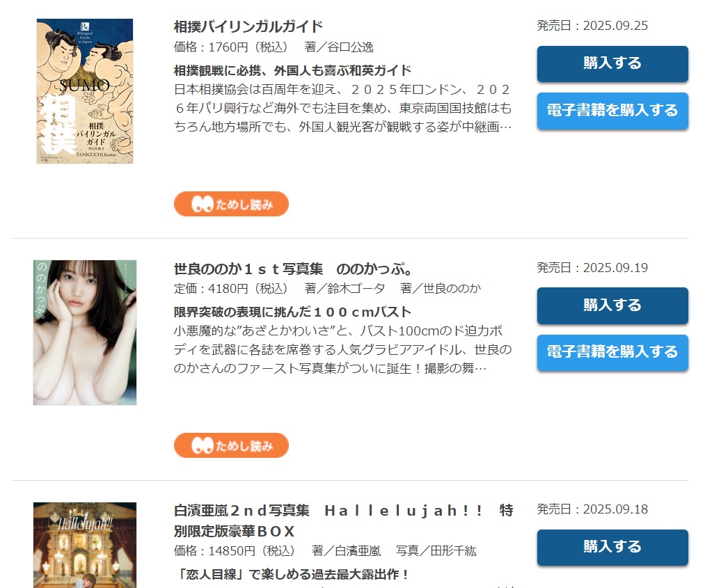This screenshot has height=588, width=705.
Task: Click 購入する for the Hallelujah!! BOX
Action: click(x=612, y=547)
